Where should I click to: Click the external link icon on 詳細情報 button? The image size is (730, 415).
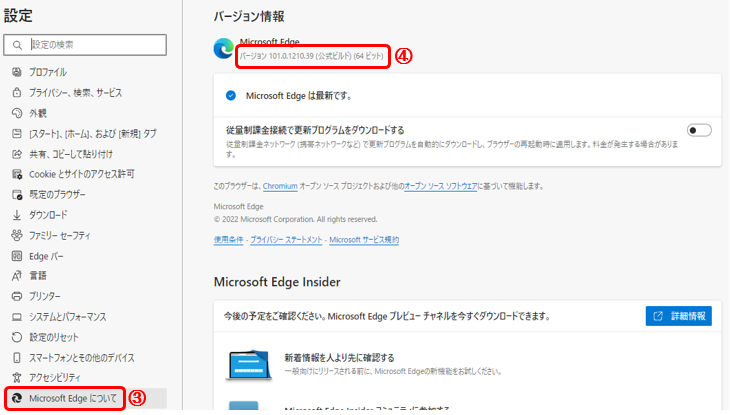[x=658, y=316]
